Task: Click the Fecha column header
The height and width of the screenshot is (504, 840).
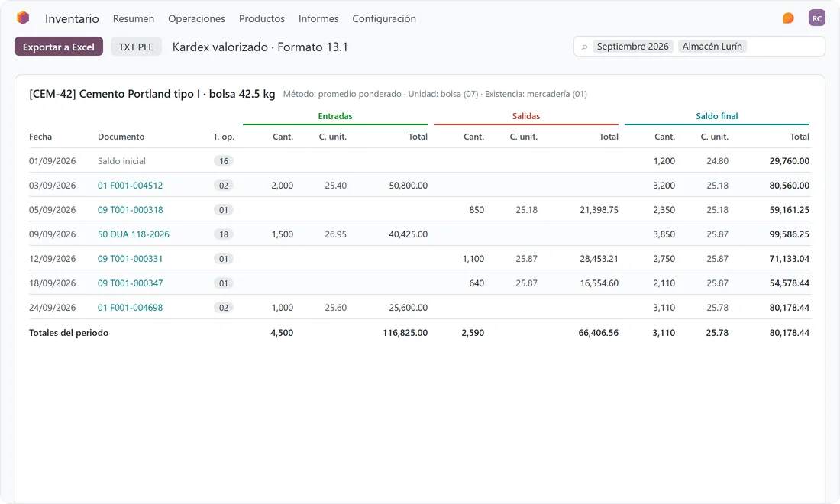Action: [x=40, y=137]
